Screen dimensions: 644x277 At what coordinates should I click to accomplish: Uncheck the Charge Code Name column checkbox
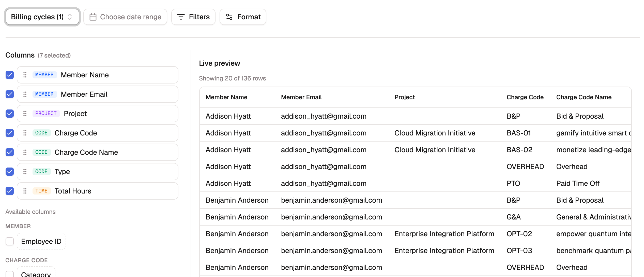click(x=10, y=152)
